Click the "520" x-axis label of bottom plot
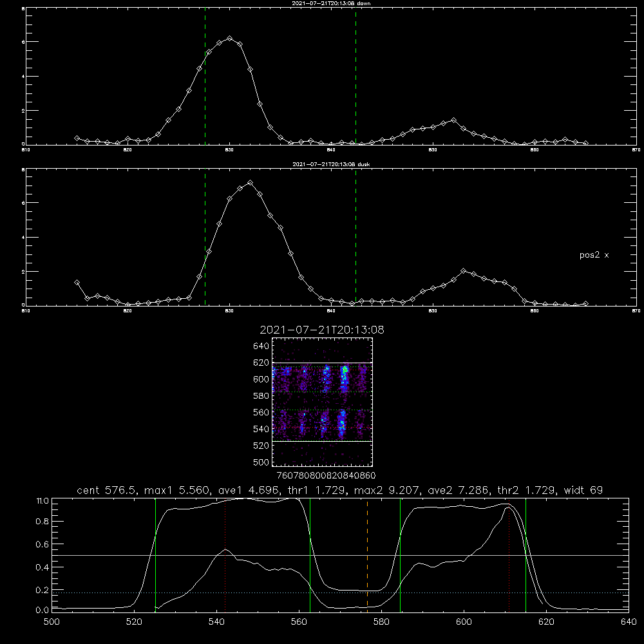Viewport: 644px width, 644px height. coord(134,622)
